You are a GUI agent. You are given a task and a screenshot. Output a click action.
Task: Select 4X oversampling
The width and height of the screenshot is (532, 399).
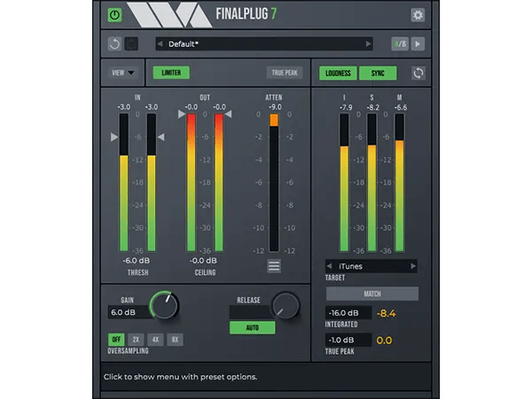155,340
